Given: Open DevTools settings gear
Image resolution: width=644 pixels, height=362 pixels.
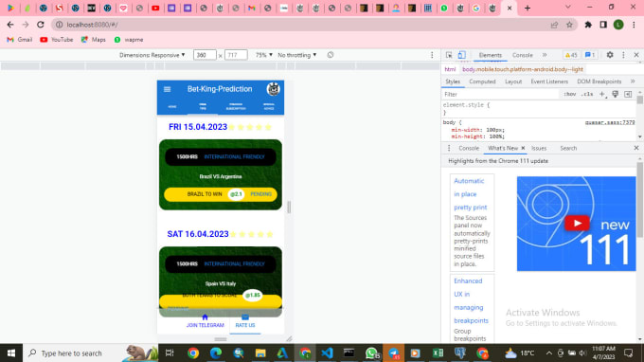Looking at the screenshot, I should [610, 55].
